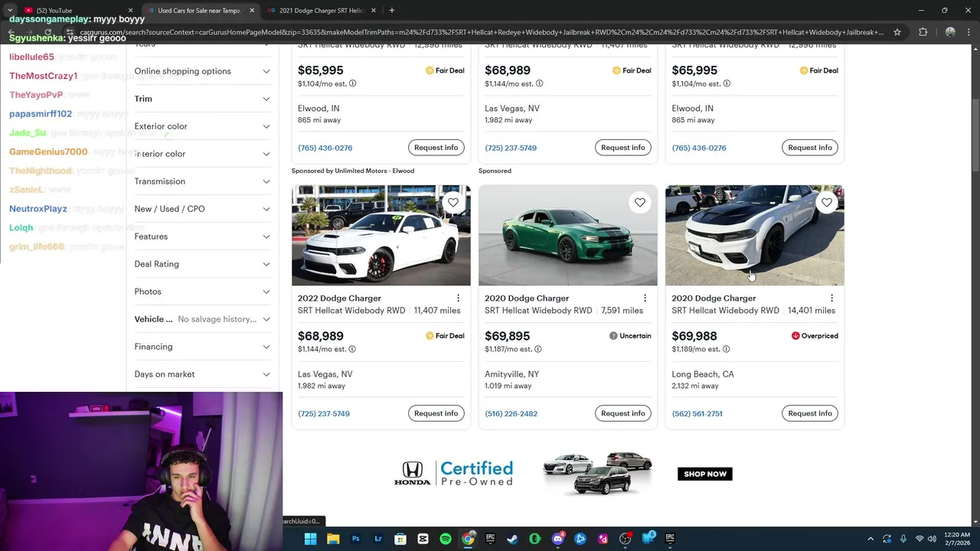Show hidden system tray icons
The height and width of the screenshot is (551, 980).
pyautogui.click(x=871, y=539)
